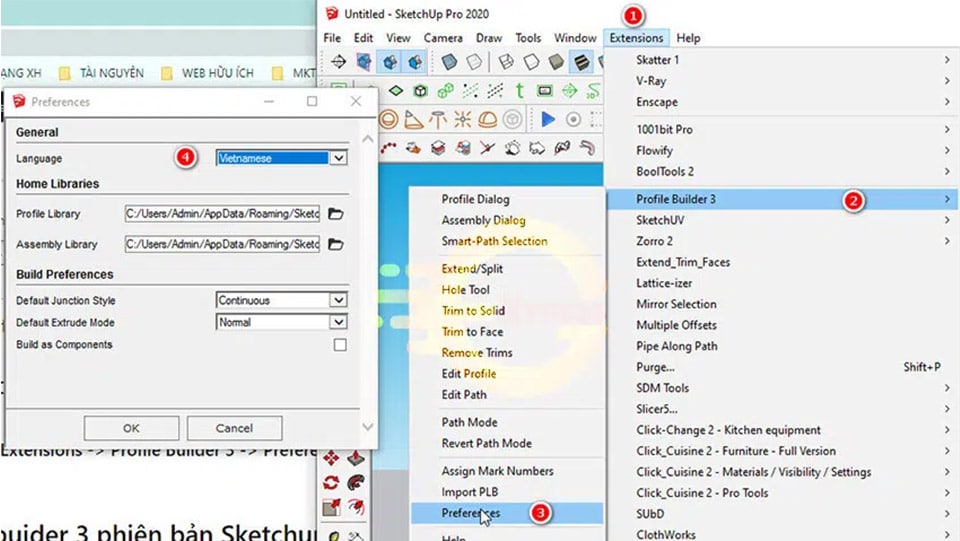This screenshot has width=960, height=541.
Task: Browse for Profile Library folder
Action: 336,214
